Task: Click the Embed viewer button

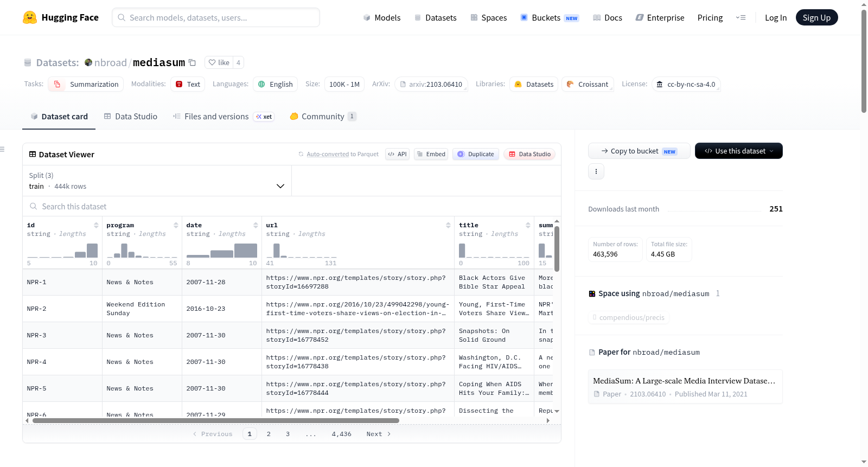Action: tap(431, 154)
